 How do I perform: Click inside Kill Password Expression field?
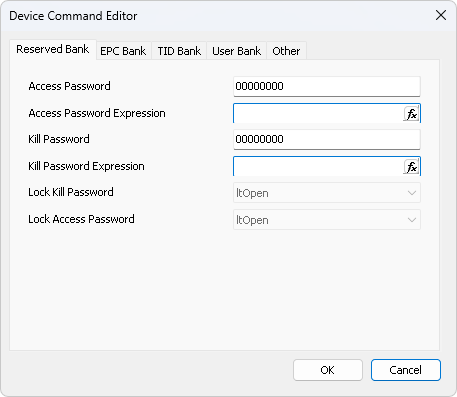(318, 167)
